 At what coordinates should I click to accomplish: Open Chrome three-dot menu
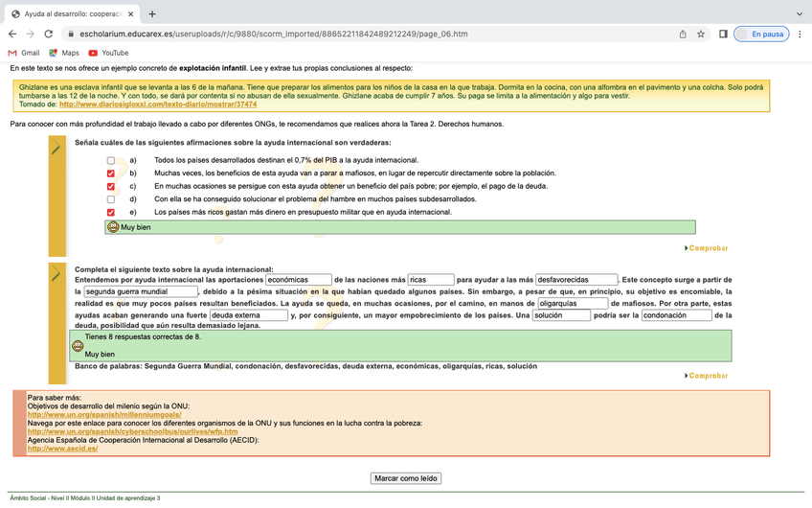800,34
